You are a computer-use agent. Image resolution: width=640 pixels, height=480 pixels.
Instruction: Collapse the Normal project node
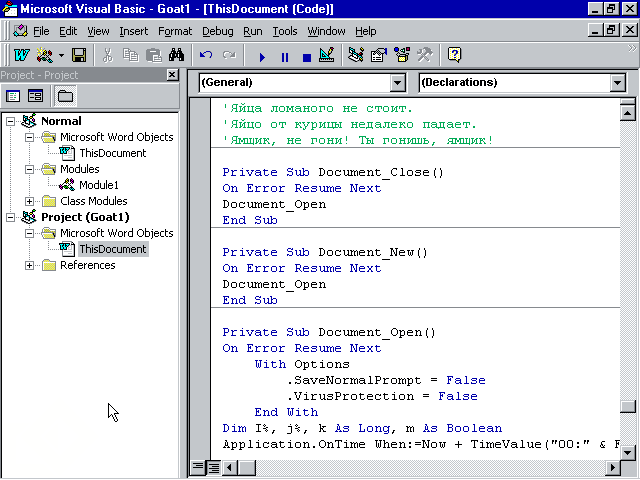(x=10, y=121)
